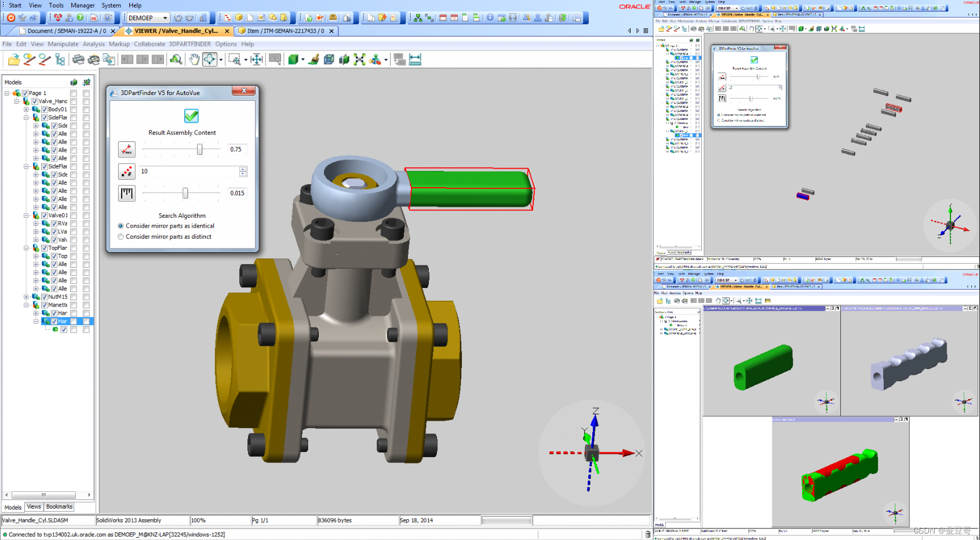The height and width of the screenshot is (540, 980).
Task: Collapse the TopFlar tree node
Action: tap(26, 248)
